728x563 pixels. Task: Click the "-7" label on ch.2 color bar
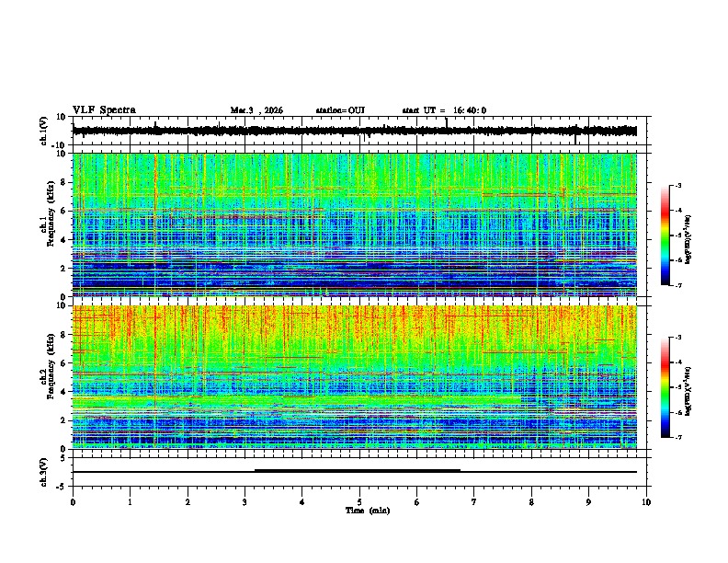(677, 438)
